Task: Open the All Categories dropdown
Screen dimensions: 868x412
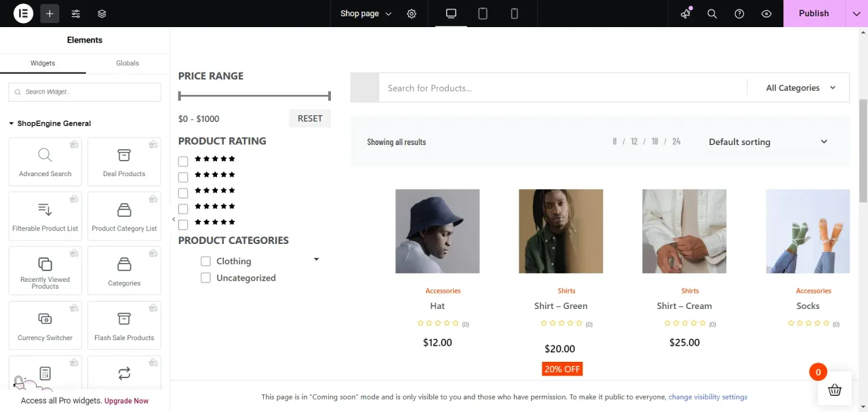Action: (800, 88)
